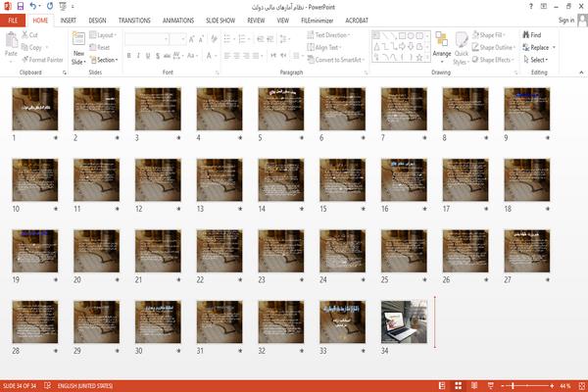Image resolution: width=588 pixels, height=392 pixels.
Task: Open the font color picker
Action: pos(211,56)
